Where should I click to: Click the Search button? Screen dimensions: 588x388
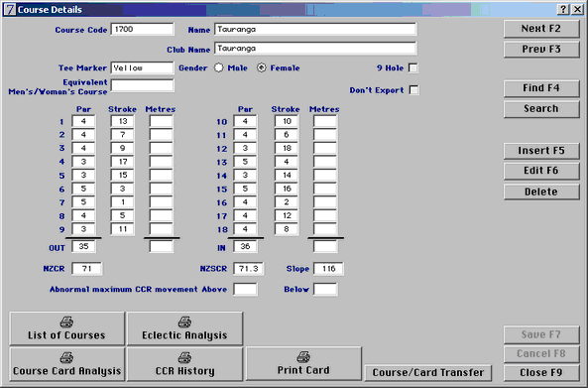tap(541, 109)
